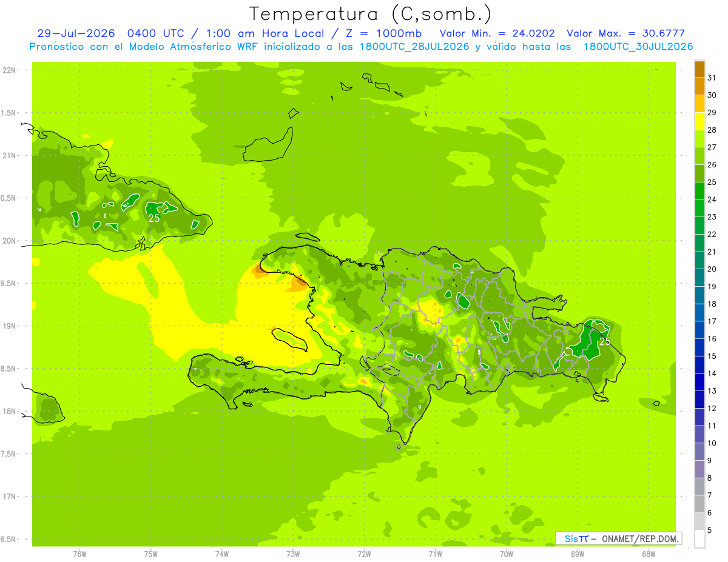Click initialization time '1800UTC_28JUL2026'

(414, 47)
